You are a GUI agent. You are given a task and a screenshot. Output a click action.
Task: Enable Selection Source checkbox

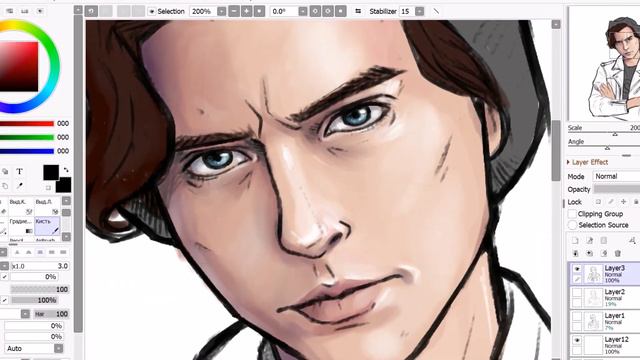coord(572,225)
